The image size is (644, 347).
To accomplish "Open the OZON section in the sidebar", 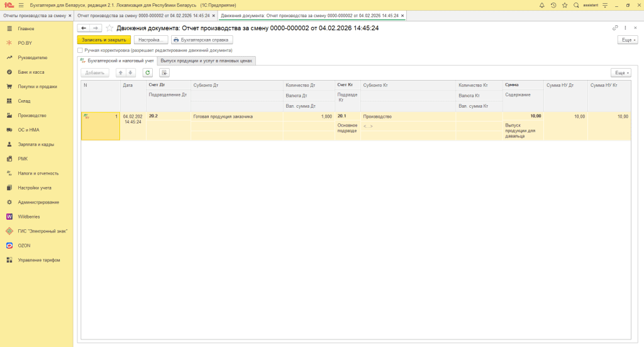I will point(24,246).
